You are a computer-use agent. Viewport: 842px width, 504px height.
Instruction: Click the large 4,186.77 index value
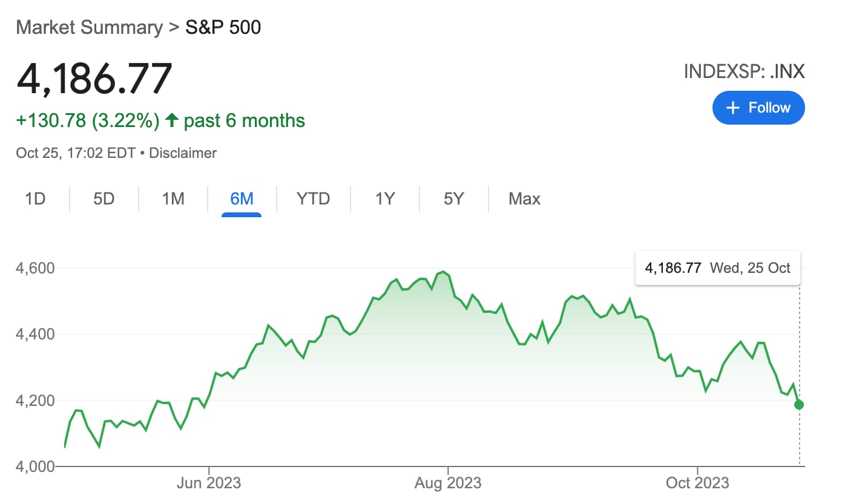(x=94, y=77)
